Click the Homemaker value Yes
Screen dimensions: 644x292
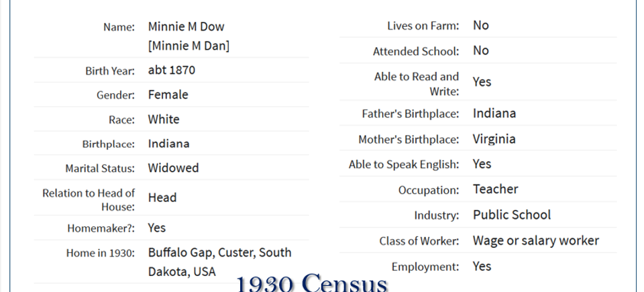coord(157,228)
